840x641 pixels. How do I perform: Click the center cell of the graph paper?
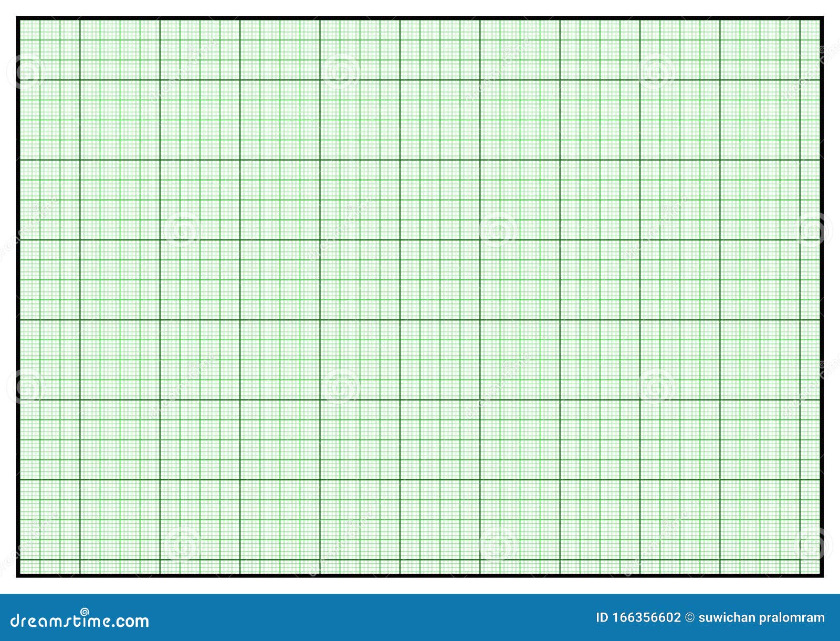click(420, 297)
